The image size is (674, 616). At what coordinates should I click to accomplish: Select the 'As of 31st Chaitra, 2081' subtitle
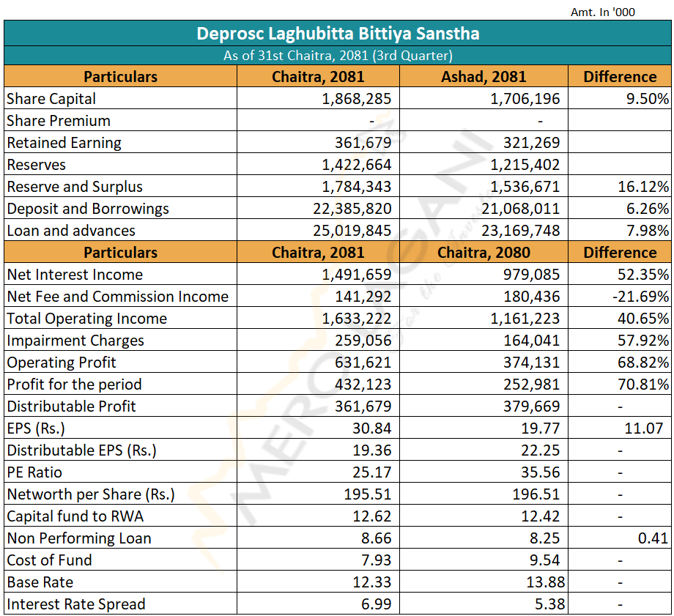[338, 56]
